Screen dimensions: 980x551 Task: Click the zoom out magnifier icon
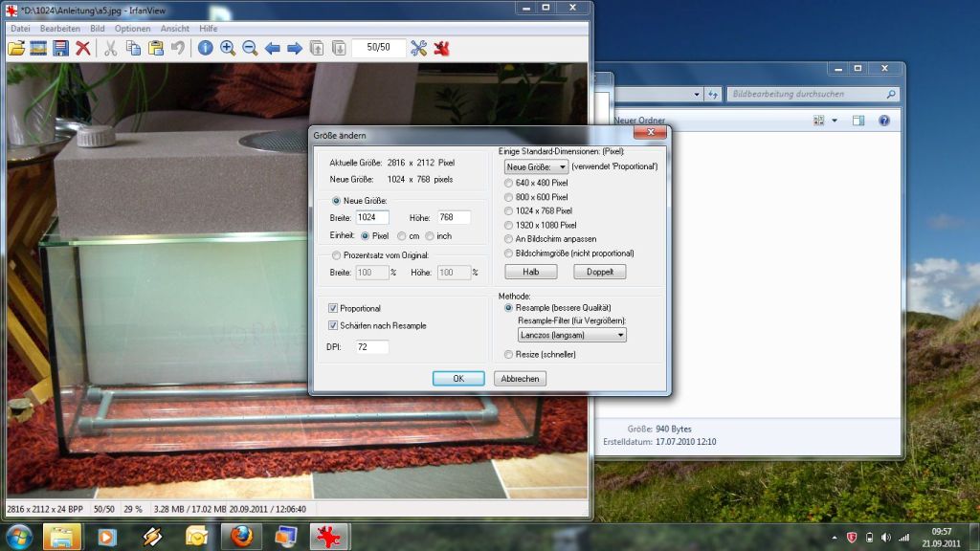(250, 48)
